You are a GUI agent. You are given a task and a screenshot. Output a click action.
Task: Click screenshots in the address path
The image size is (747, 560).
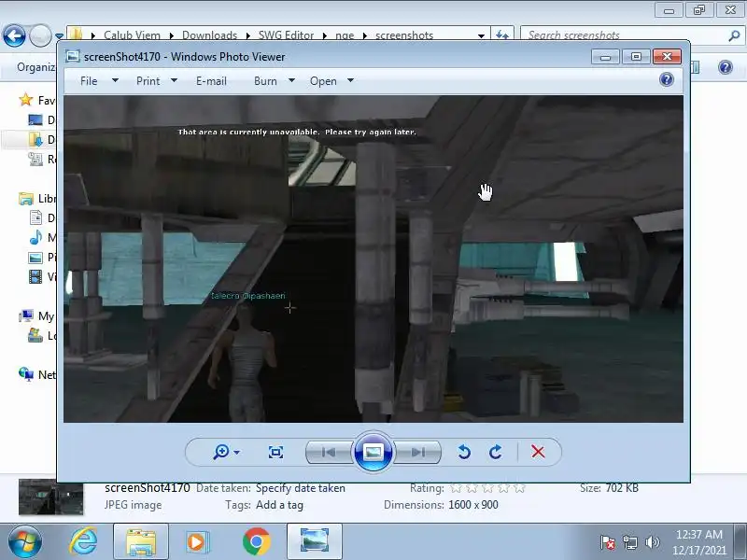click(x=404, y=35)
